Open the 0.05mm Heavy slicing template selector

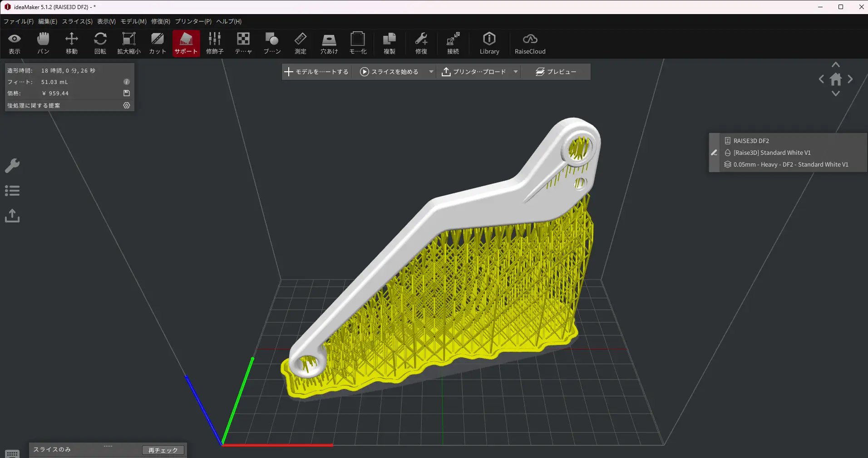pos(790,165)
